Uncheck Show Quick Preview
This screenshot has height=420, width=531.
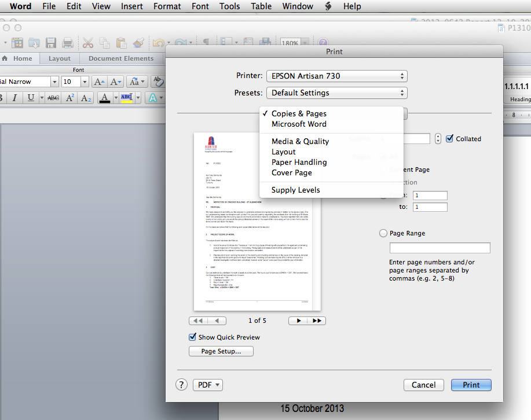pos(192,337)
